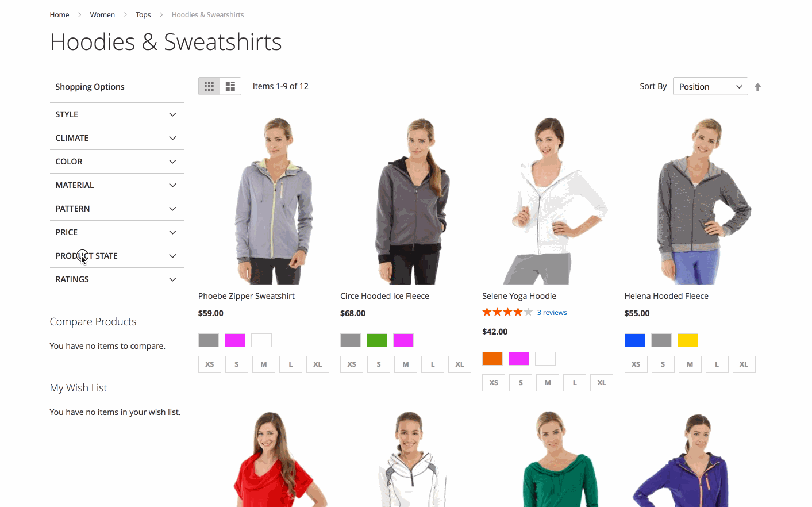Open the Sort By Position dropdown
This screenshot has height=507, width=812.
click(x=710, y=86)
